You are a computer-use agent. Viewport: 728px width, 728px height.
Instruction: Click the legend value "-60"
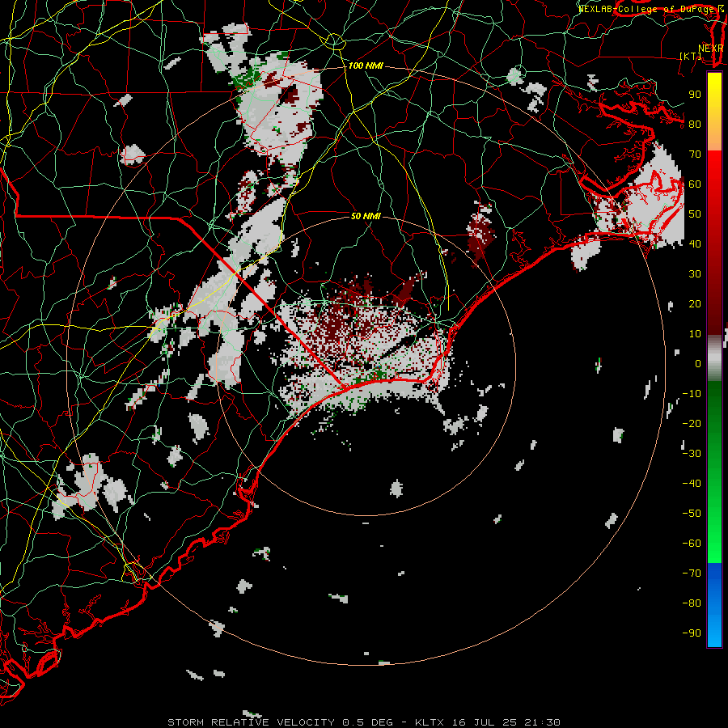(x=692, y=544)
